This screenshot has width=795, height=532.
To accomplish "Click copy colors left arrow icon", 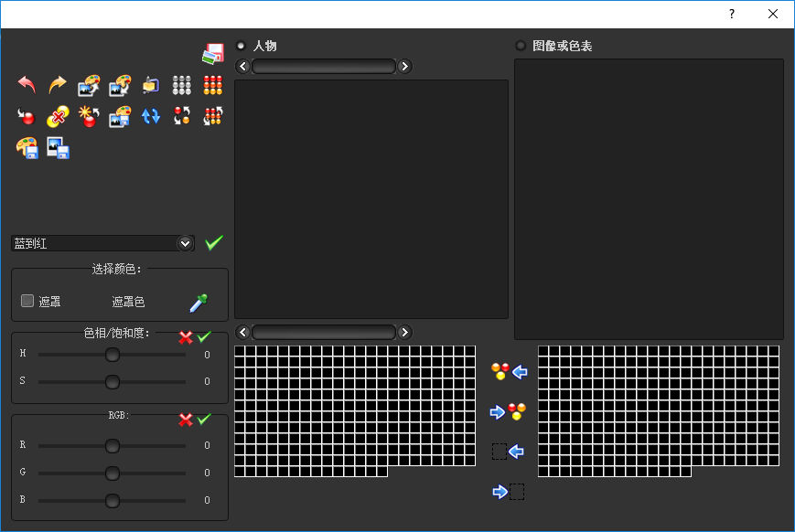I will click(509, 371).
